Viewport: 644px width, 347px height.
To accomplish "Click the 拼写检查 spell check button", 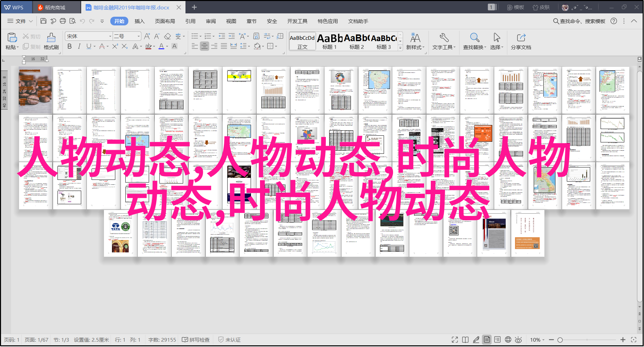I will click(196, 340).
